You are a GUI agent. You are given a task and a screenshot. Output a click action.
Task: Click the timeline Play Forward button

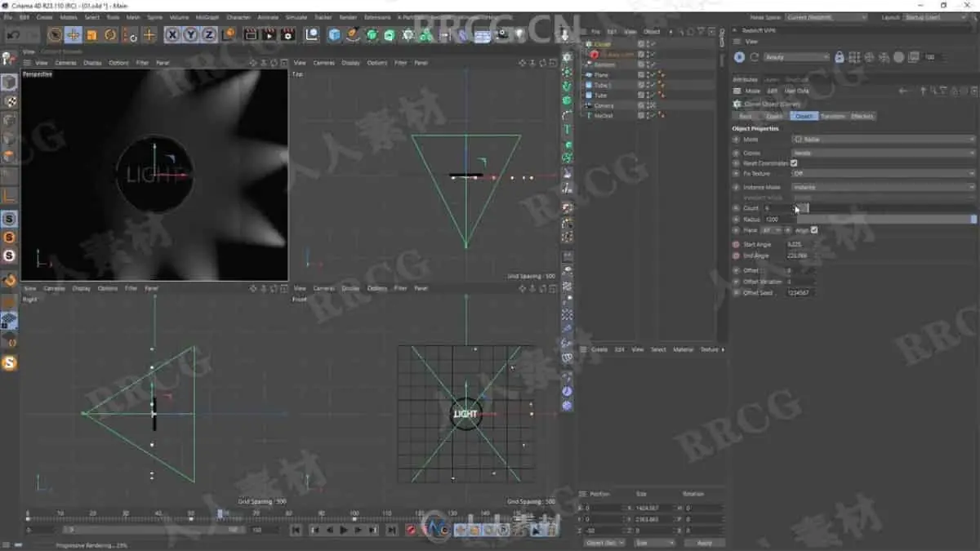[x=344, y=530]
